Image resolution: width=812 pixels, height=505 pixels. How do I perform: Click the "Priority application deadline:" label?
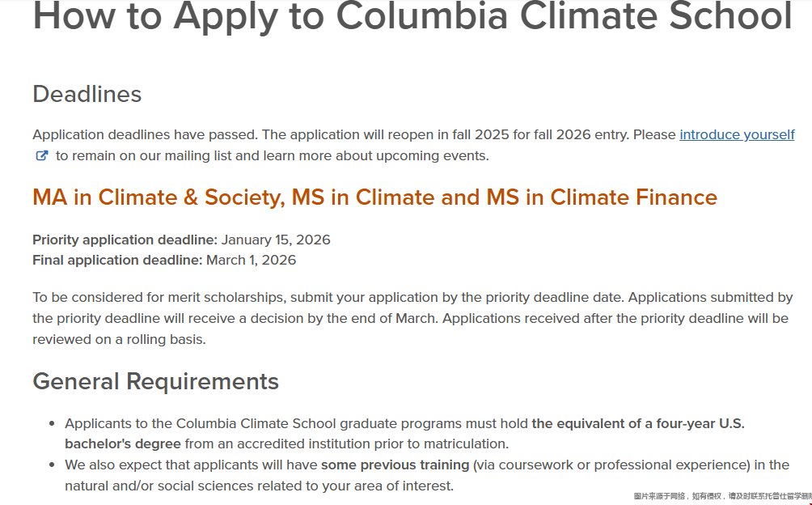[125, 240]
